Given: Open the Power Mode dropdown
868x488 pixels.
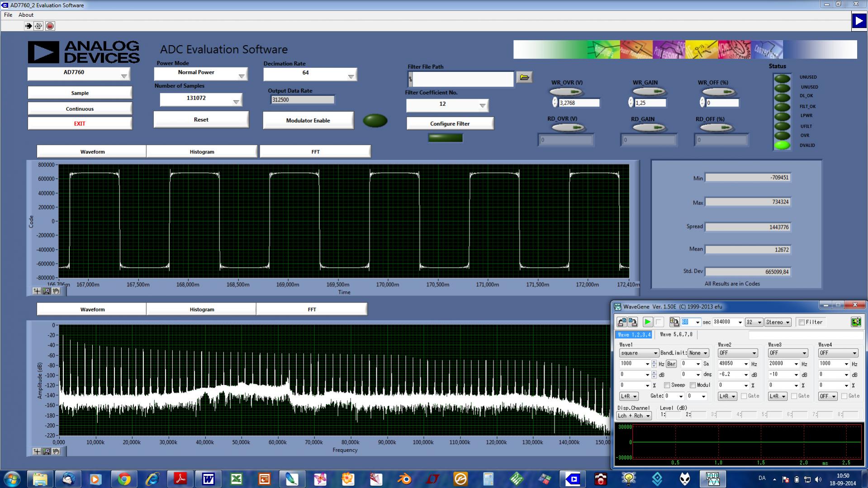Looking at the screenshot, I should pos(201,74).
